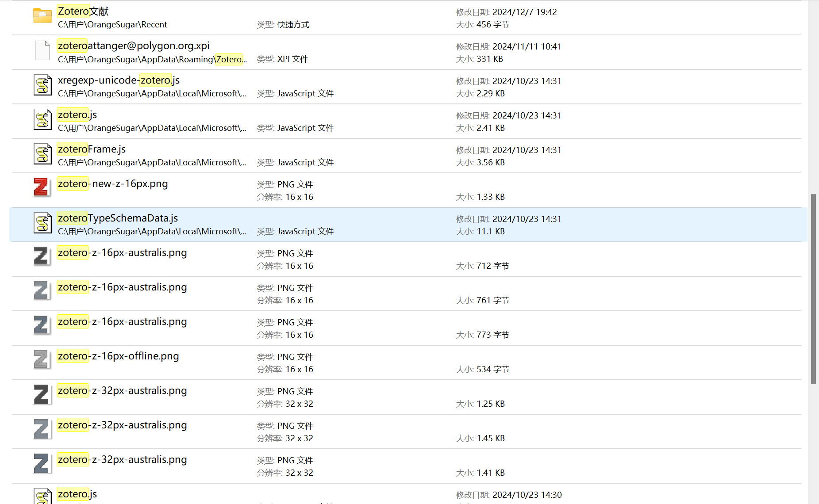
Task: Select the file name zoteroTypeSchemaData.js
Action: pos(118,218)
